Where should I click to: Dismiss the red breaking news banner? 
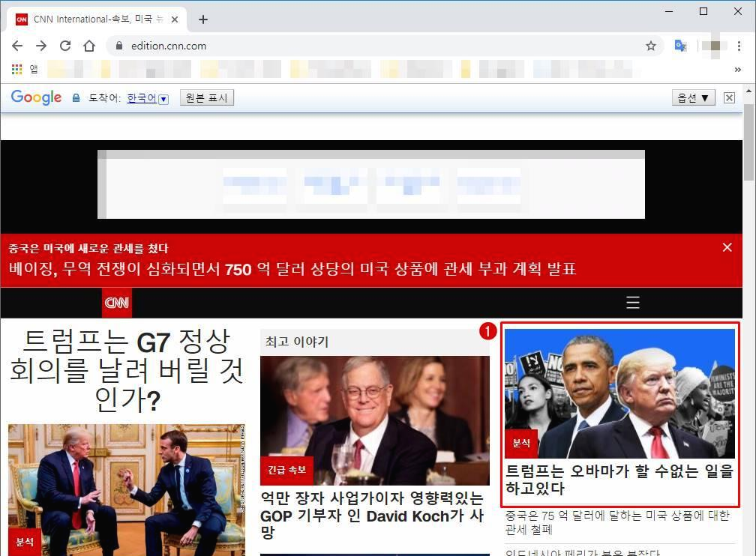tap(727, 247)
